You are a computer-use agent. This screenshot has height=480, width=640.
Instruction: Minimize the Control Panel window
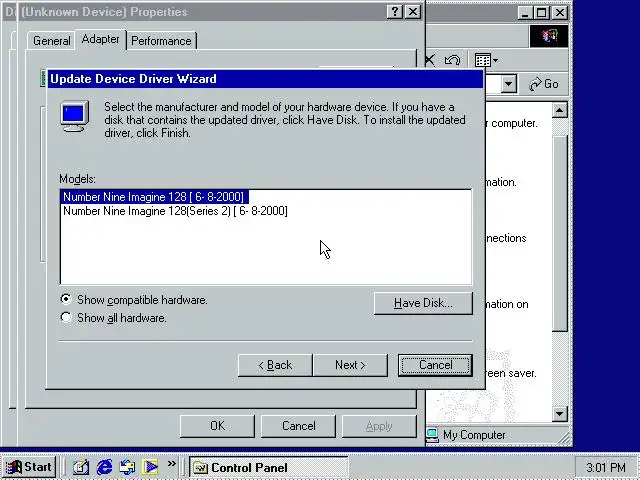[525, 13]
